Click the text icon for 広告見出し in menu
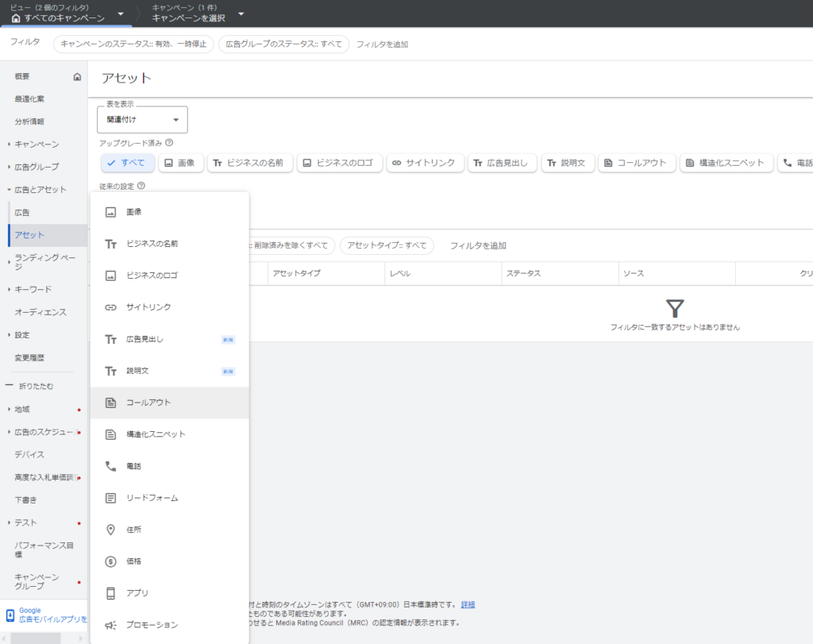Screen dimensions: 813x644 pos(110,339)
